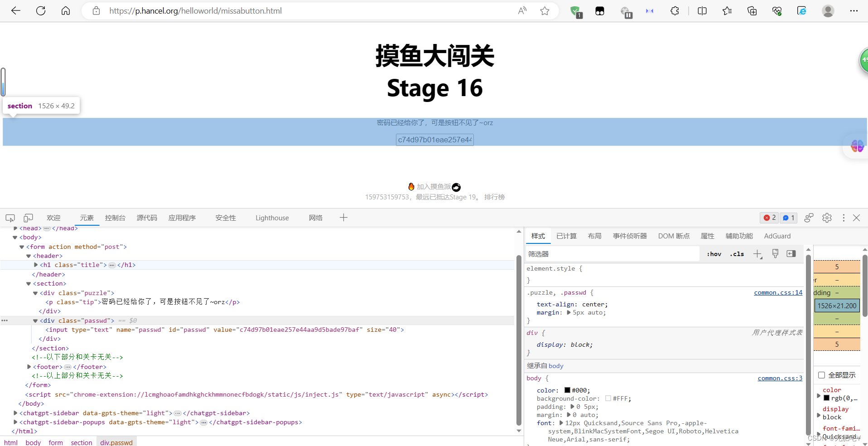Open the 排行榜 ranking link
The image size is (868, 446).
pyautogui.click(x=494, y=197)
